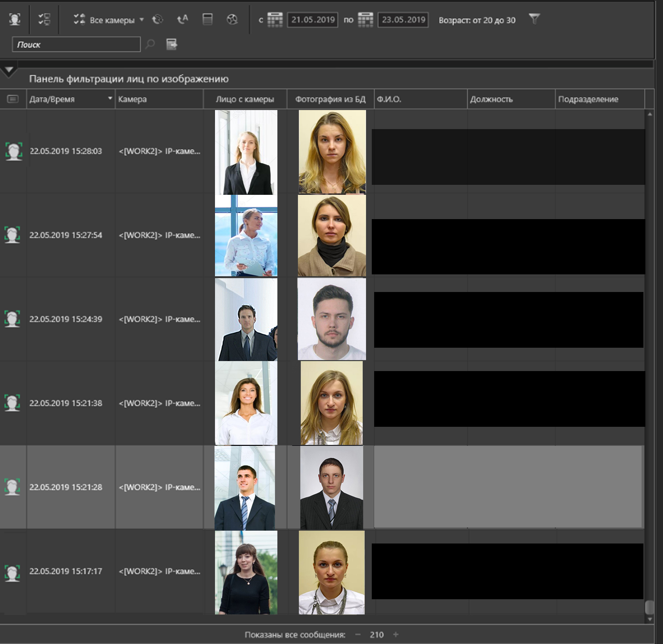Image resolution: width=663 pixels, height=644 pixels.
Task: Decrease message count with the minus button
Action: tap(358, 634)
